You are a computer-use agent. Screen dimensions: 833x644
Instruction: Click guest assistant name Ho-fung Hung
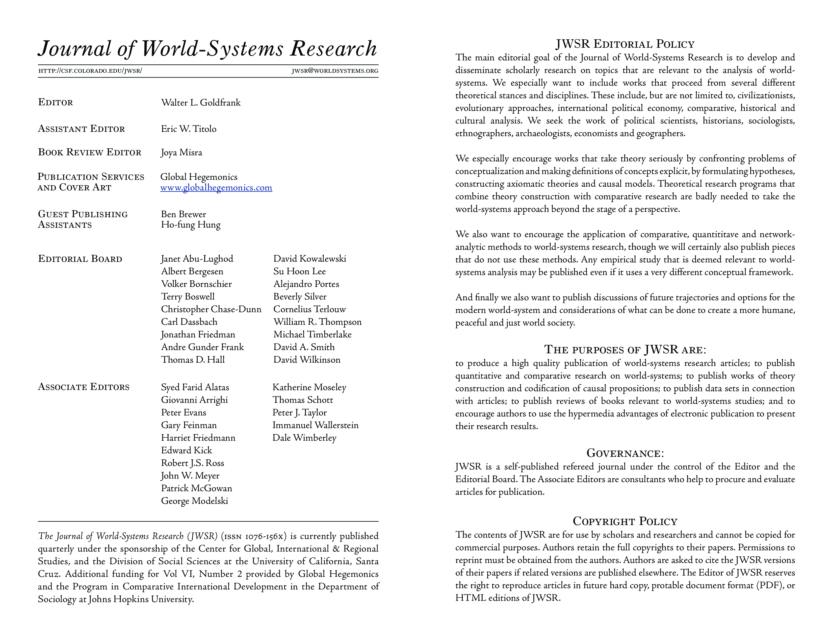[x=191, y=225]
